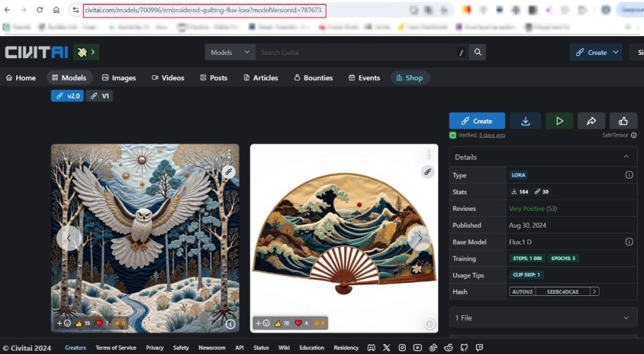The width and height of the screenshot is (644, 354).
Task: Share the model via the share arrow icon
Action: point(591,121)
